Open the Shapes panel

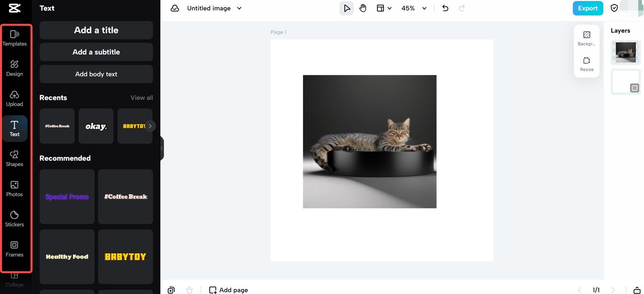(15, 159)
